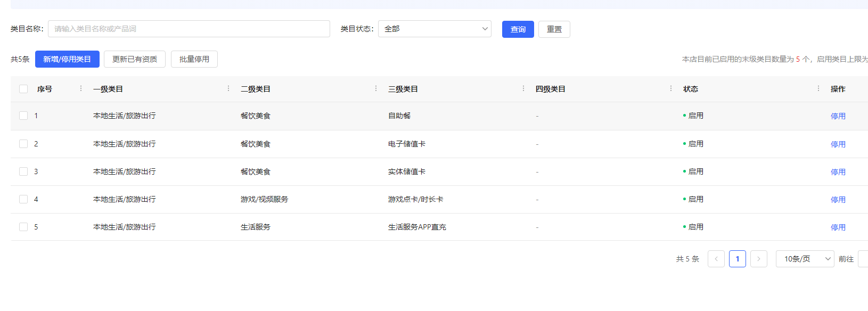Open column menu icon for 二级类目 header
Viewport: 868px width, 311px height.
(x=376, y=88)
